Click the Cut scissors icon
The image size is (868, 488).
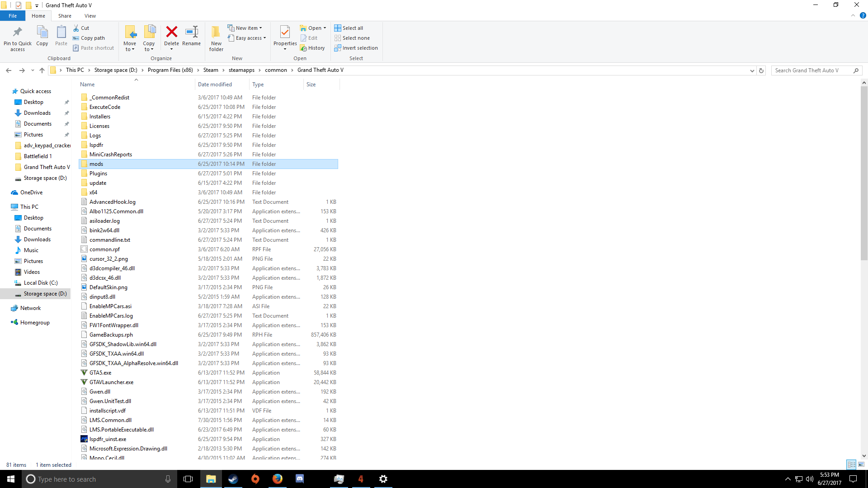(76, 28)
